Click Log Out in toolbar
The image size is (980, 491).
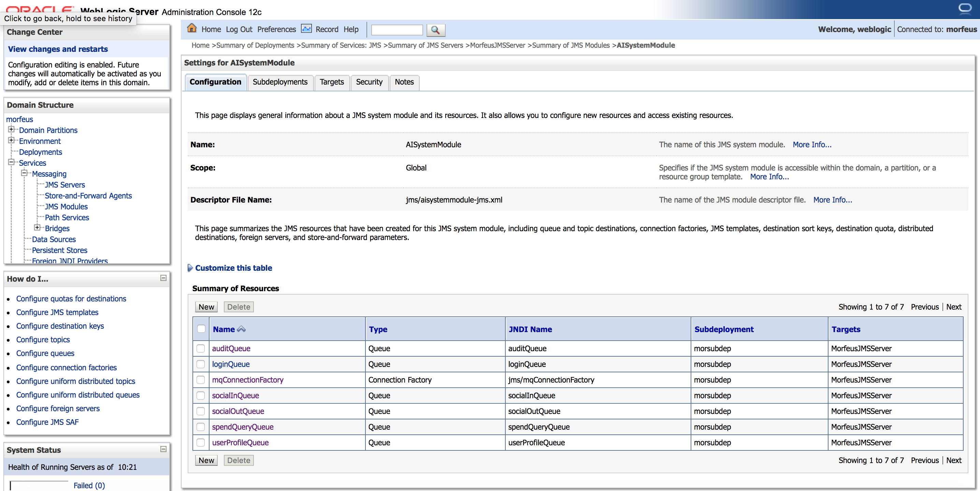click(239, 29)
